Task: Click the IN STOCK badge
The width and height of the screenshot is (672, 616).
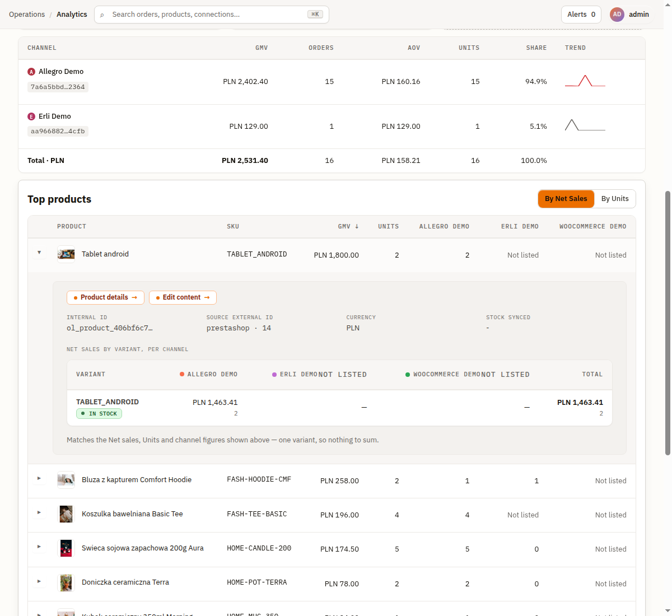Action: point(99,414)
